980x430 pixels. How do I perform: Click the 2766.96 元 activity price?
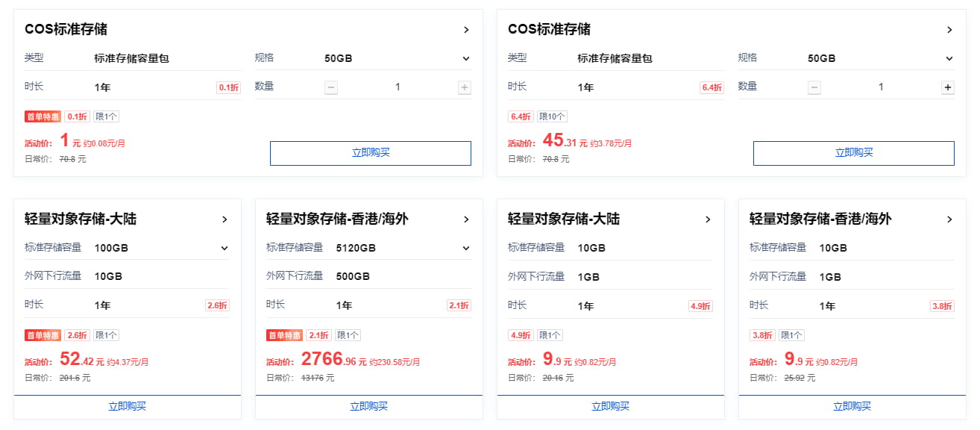click(334, 360)
